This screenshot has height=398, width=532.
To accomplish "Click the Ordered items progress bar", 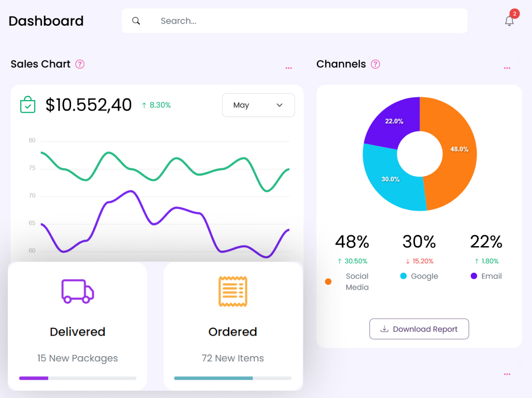I will [233, 378].
